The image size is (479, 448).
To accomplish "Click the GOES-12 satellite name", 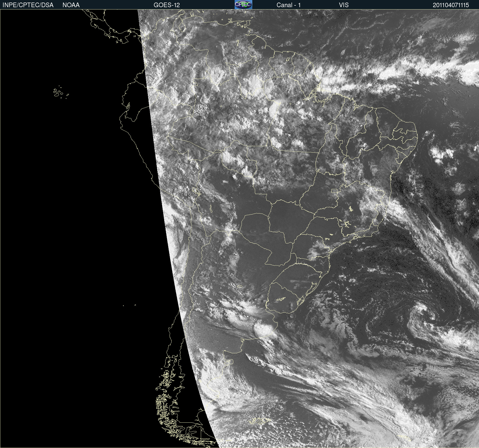I will pyautogui.click(x=167, y=5).
